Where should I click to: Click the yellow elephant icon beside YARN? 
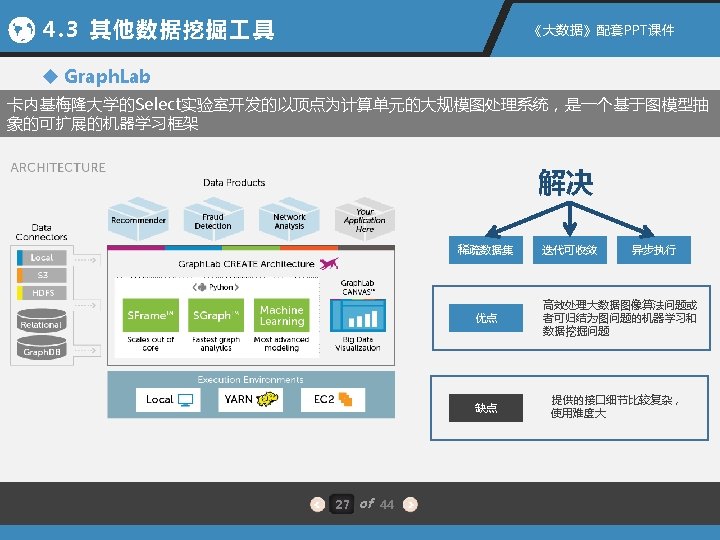pos(267,399)
